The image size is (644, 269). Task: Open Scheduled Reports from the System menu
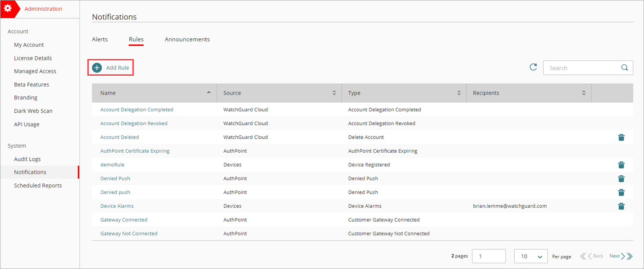click(x=38, y=185)
